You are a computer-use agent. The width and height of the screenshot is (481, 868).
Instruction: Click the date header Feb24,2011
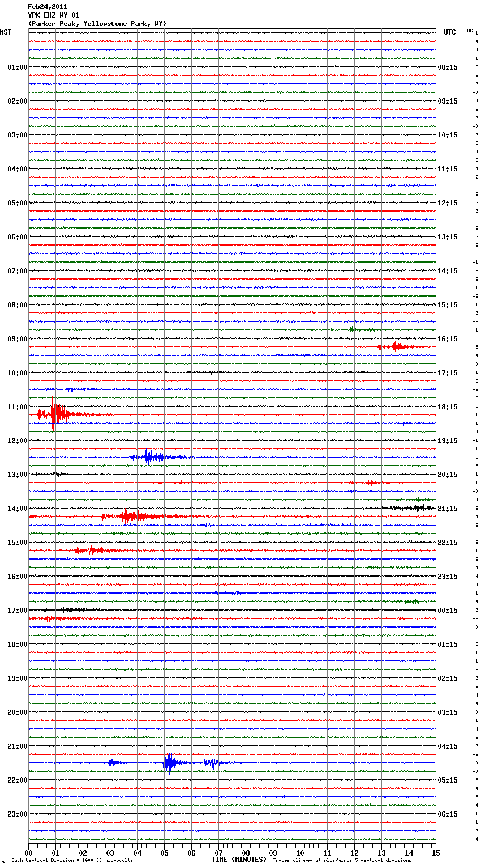[x=48, y=7]
